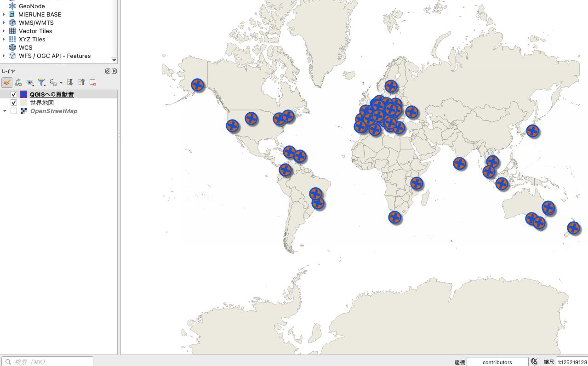Uncheck the 世界地図 layer visibility
Viewport: 588px width, 366px height.
click(x=14, y=103)
